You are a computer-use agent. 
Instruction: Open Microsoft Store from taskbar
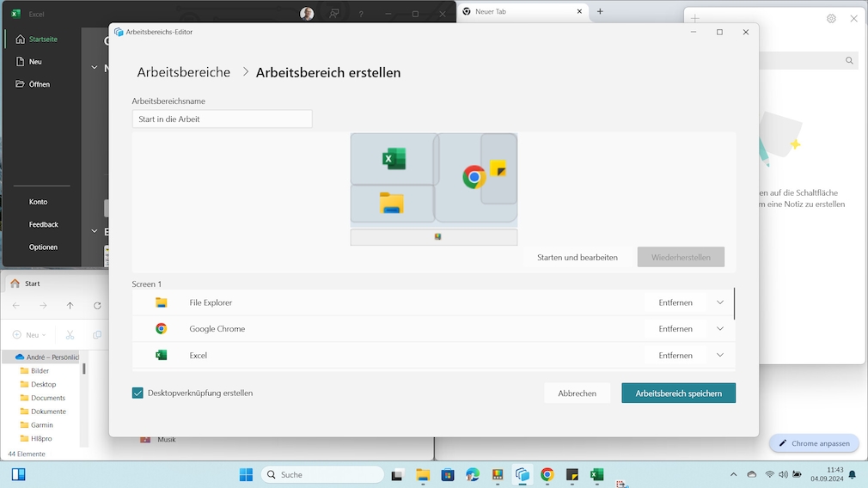point(447,475)
